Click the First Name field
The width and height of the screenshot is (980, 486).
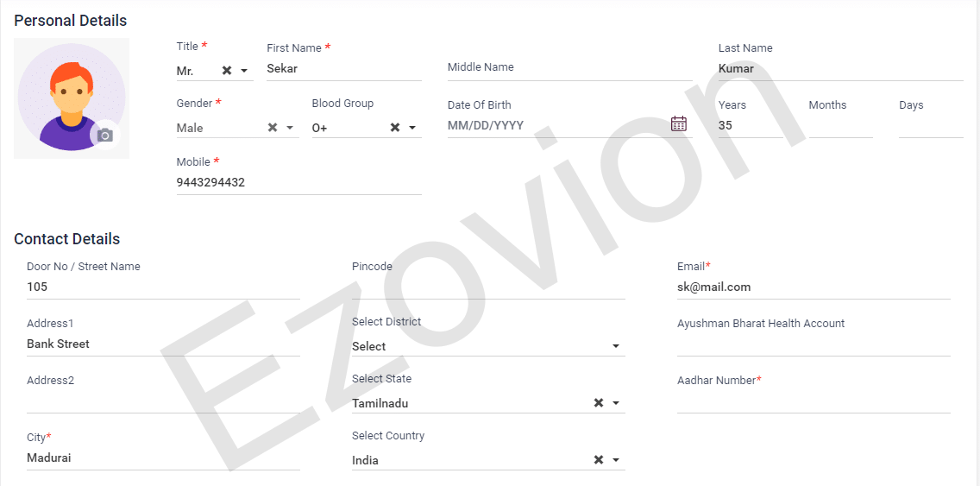coord(343,69)
